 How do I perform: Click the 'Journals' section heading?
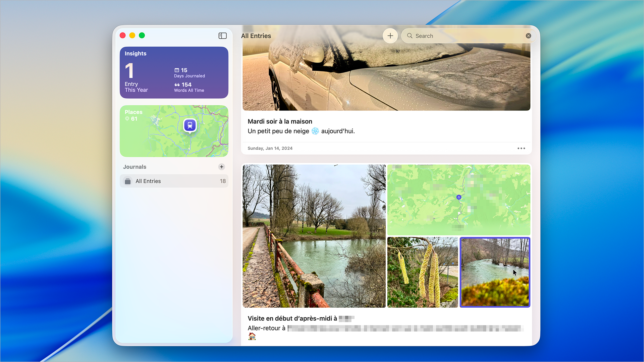click(x=135, y=167)
